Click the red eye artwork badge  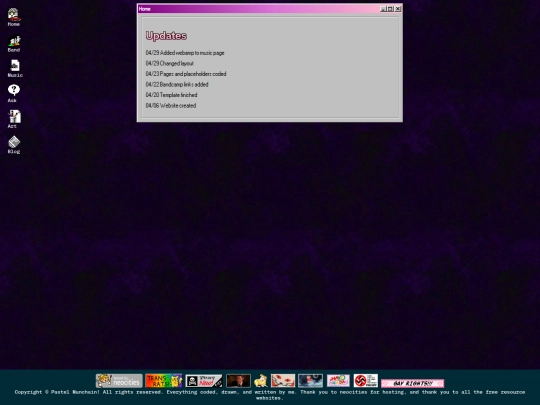click(283, 381)
